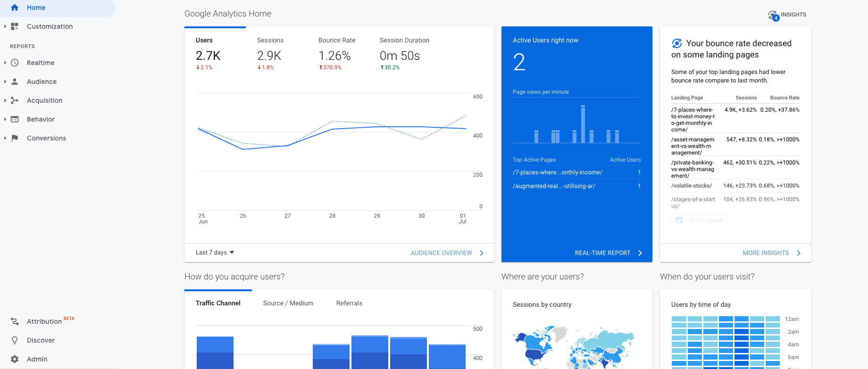Click the Sessions insight column header
The image size is (868, 369).
pos(746,98)
